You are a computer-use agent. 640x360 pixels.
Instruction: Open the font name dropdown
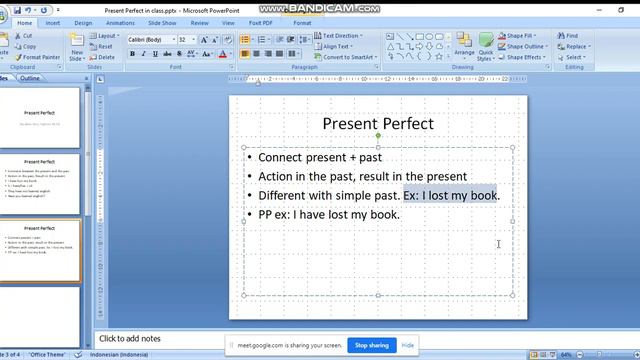click(x=173, y=40)
